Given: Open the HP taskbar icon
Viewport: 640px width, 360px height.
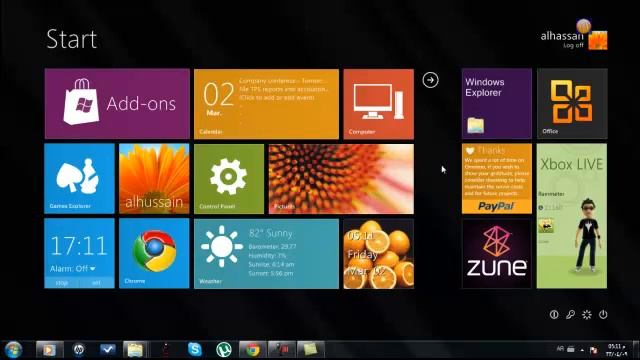Looking at the screenshot, I should coord(78,350).
